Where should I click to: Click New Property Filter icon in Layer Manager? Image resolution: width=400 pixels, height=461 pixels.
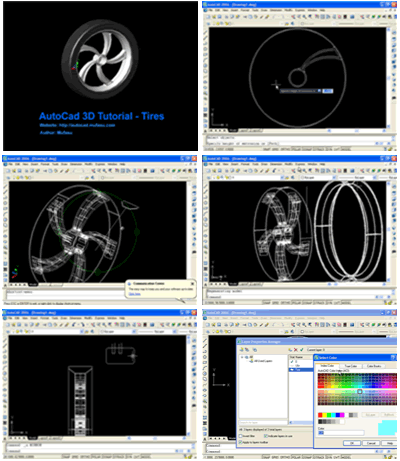click(x=242, y=350)
